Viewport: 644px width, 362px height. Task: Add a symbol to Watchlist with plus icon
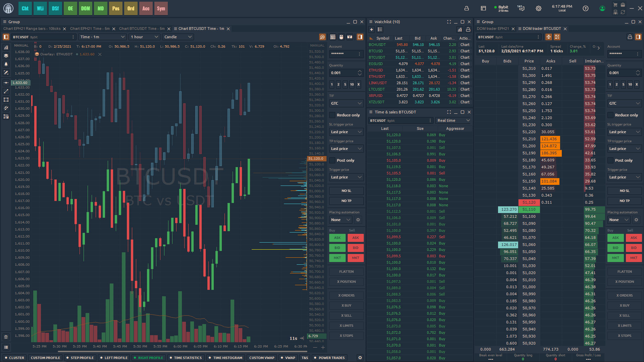click(371, 30)
